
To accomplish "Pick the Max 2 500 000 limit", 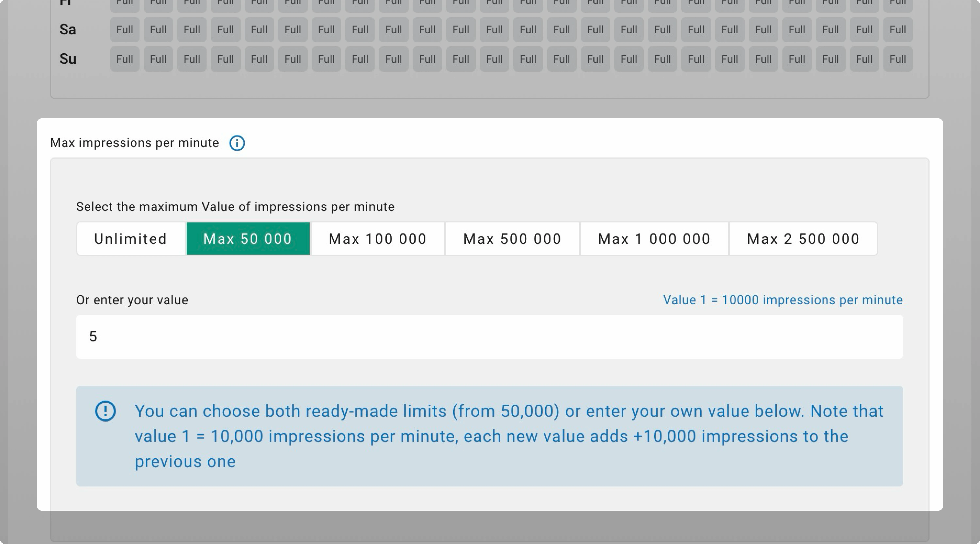I will pyautogui.click(x=803, y=239).
